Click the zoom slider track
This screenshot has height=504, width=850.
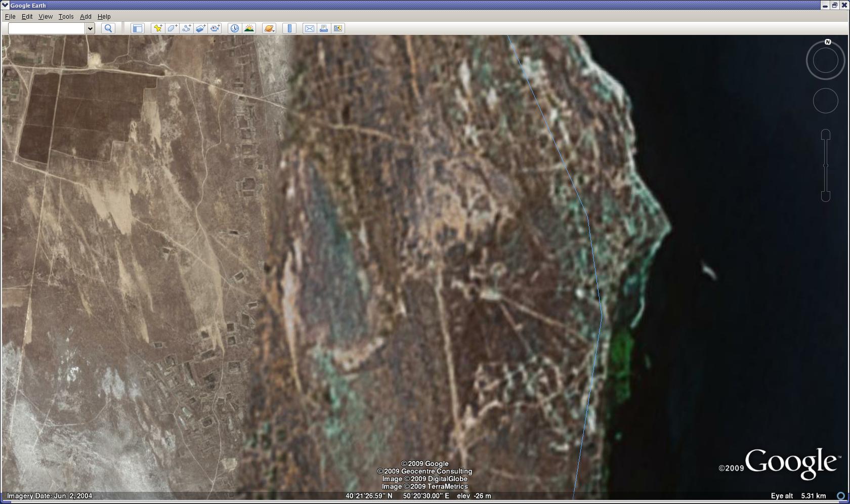click(x=826, y=165)
